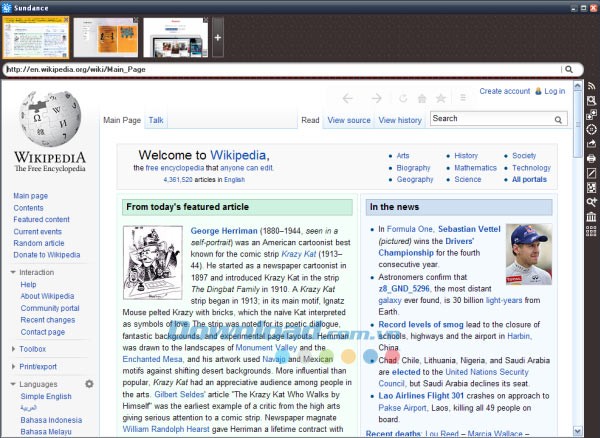
Task: Click the faded reload icon
Action: tap(402, 99)
